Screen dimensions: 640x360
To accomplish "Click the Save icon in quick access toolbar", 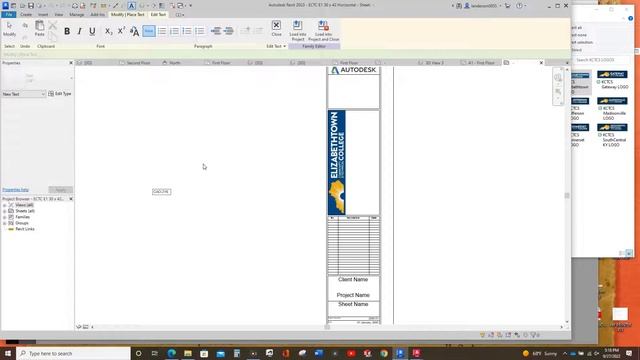I will click(31, 6).
